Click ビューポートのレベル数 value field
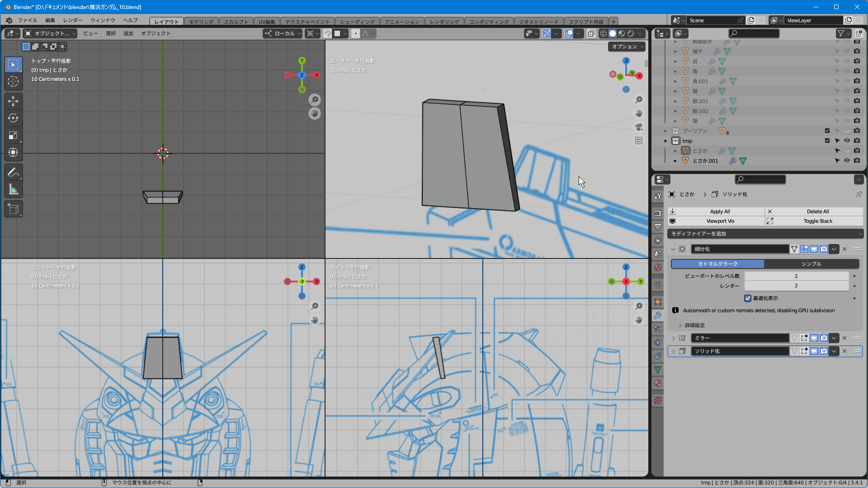The width and height of the screenshot is (868, 488). point(796,276)
